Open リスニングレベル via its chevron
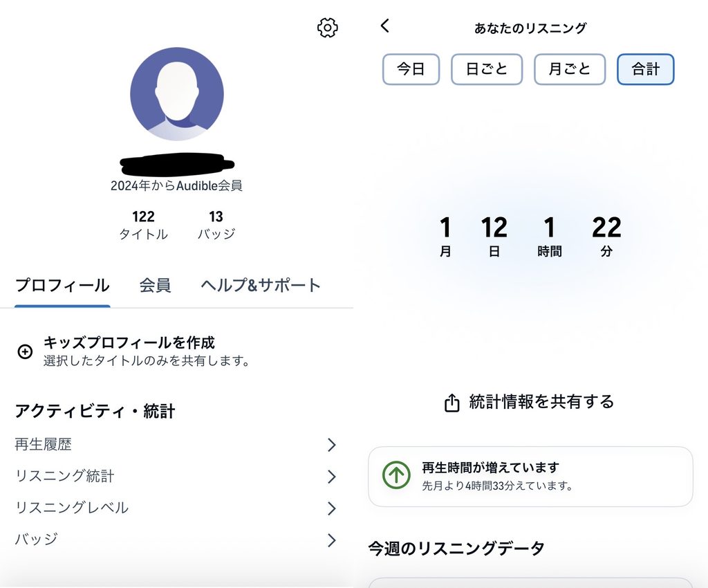Screen dimensions: 708x588 point(332,508)
